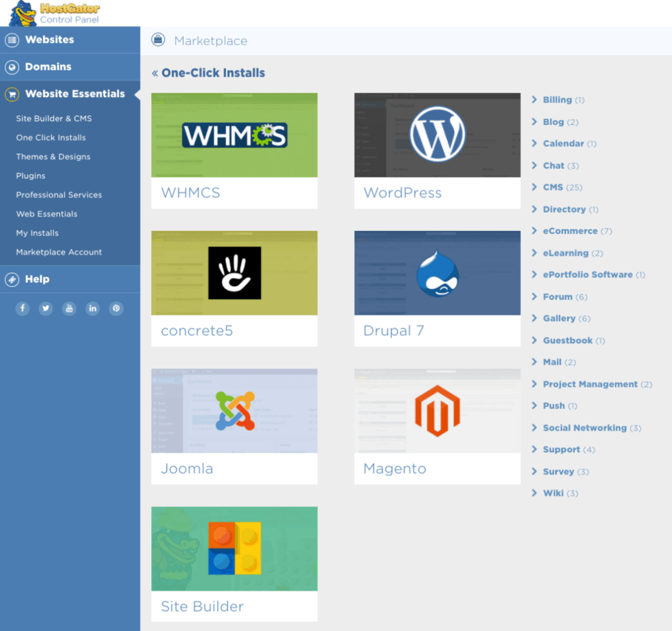
Task: Click the Magento logo thumbnail
Action: coord(437,411)
